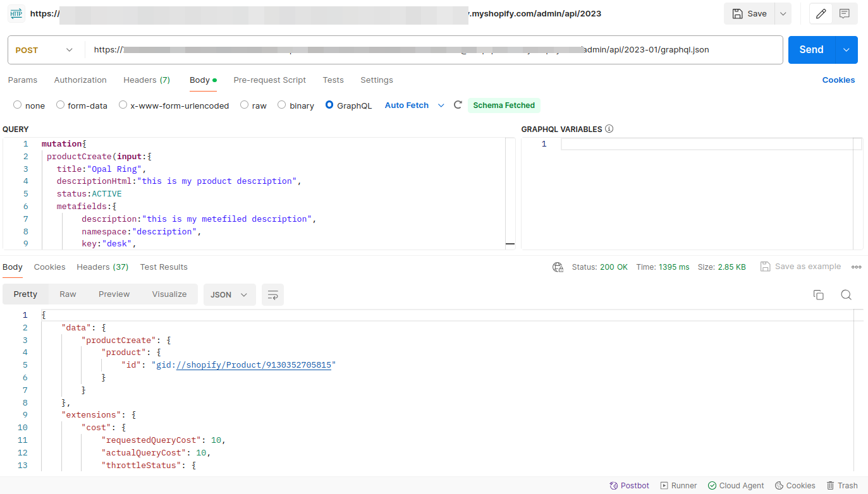Open the Pre-request Script tab
868x494 pixels.
tap(269, 80)
